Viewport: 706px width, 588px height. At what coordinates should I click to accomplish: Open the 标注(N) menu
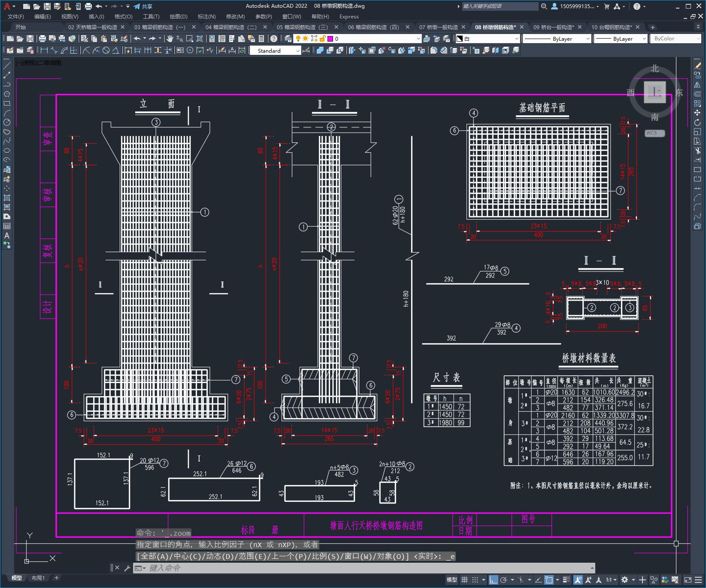(x=206, y=16)
